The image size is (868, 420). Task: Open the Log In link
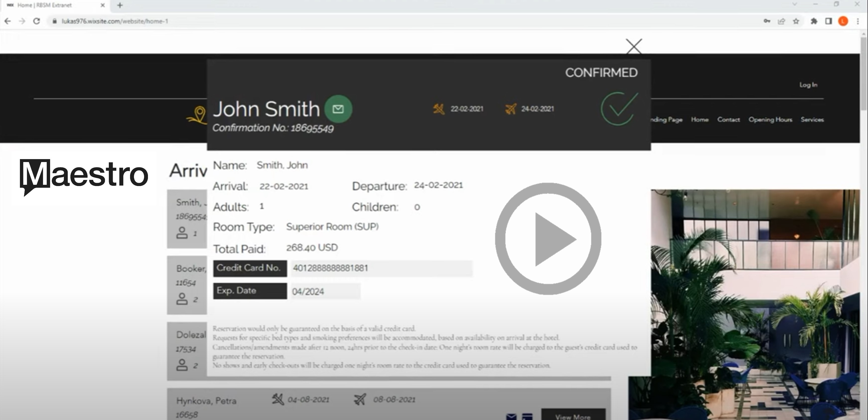tap(808, 85)
